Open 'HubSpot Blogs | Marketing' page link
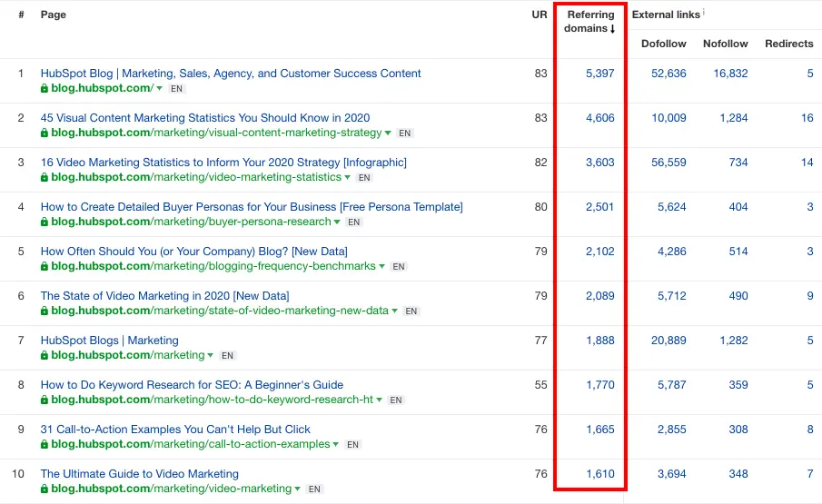The height and width of the screenshot is (504, 822). pos(110,341)
